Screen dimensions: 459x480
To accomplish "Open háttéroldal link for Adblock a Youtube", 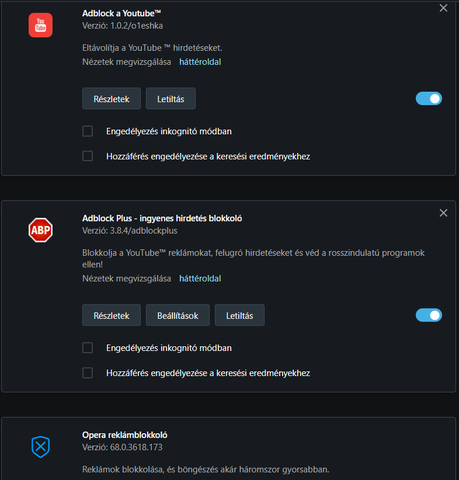I will click(x=200, y=62).
